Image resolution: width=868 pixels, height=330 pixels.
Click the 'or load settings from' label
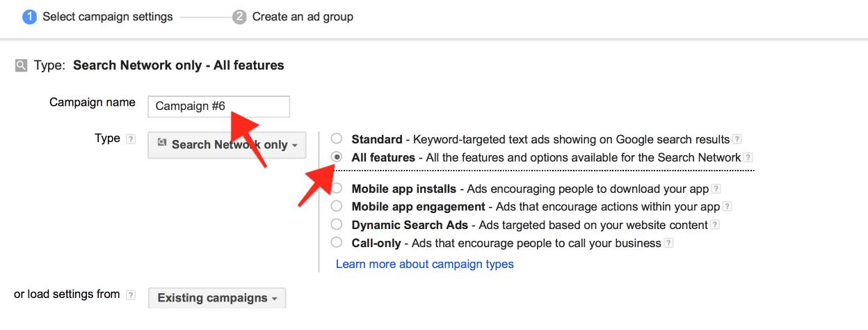point(67,294)
